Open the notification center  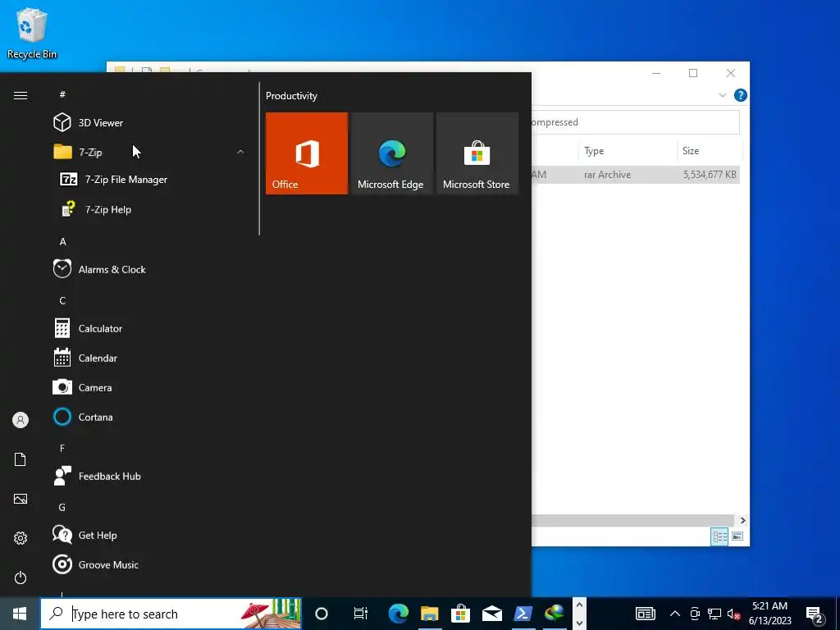(815, 614)
